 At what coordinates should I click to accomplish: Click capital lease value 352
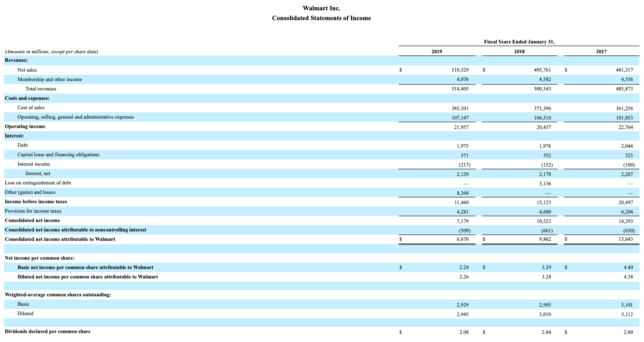(547, 155)
